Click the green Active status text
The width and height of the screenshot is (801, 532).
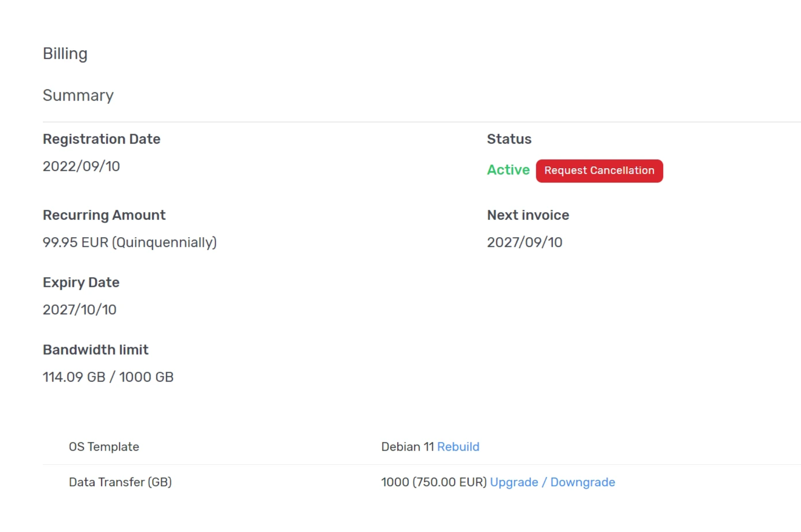point(508,170)
